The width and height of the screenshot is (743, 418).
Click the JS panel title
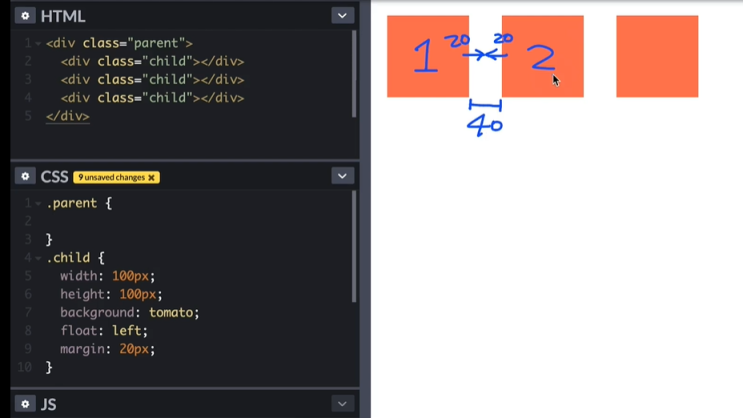(x=49, y=404)
